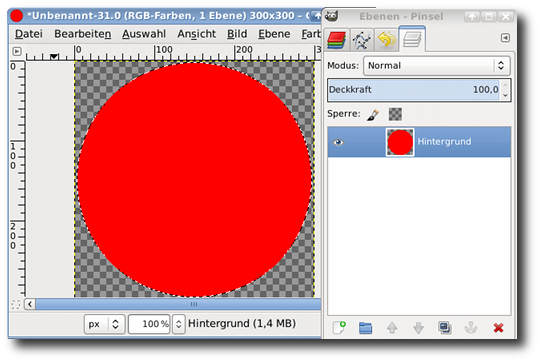This screenshot has height=362, width=540.
Task: Switch to the Paths tab icon
Action: coord(362,40)
